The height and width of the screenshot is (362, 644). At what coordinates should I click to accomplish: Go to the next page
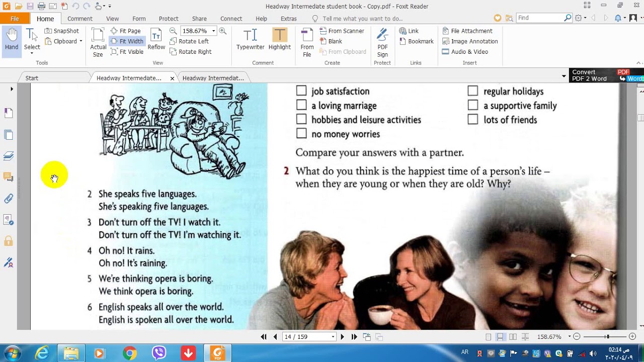343,337
